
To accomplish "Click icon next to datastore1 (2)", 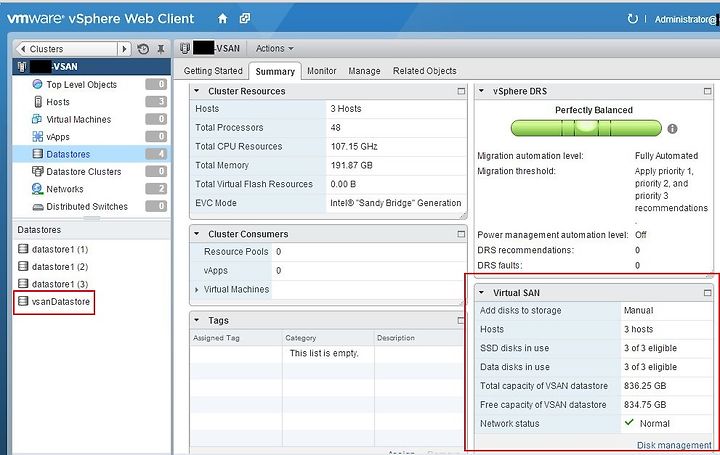I will [23, 266].
